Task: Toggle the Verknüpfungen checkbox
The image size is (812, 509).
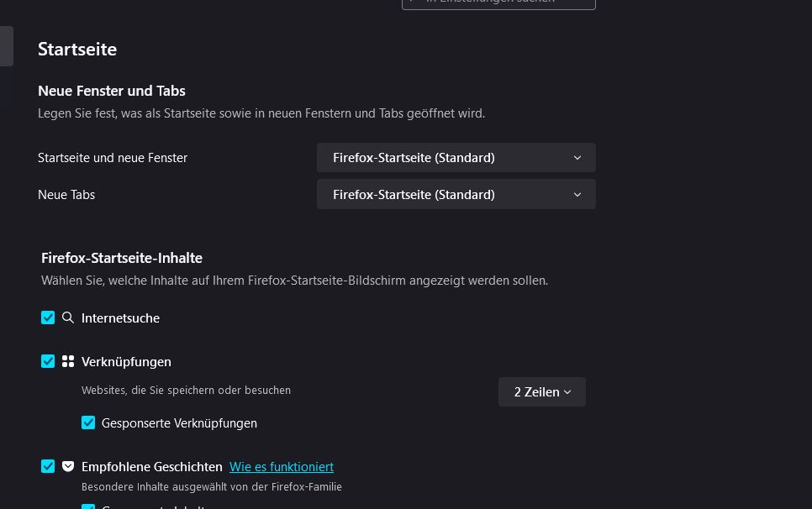Action: coord(48,361)
